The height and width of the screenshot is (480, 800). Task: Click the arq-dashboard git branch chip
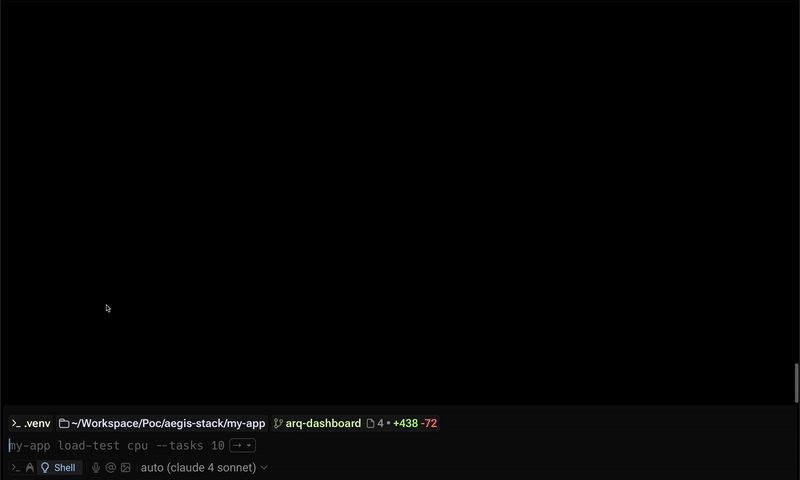pos(317,423)
